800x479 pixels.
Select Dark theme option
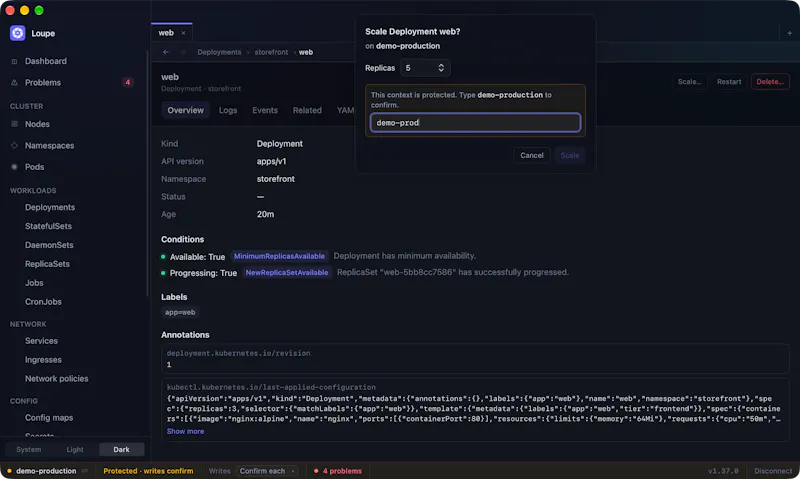point(121,449)
